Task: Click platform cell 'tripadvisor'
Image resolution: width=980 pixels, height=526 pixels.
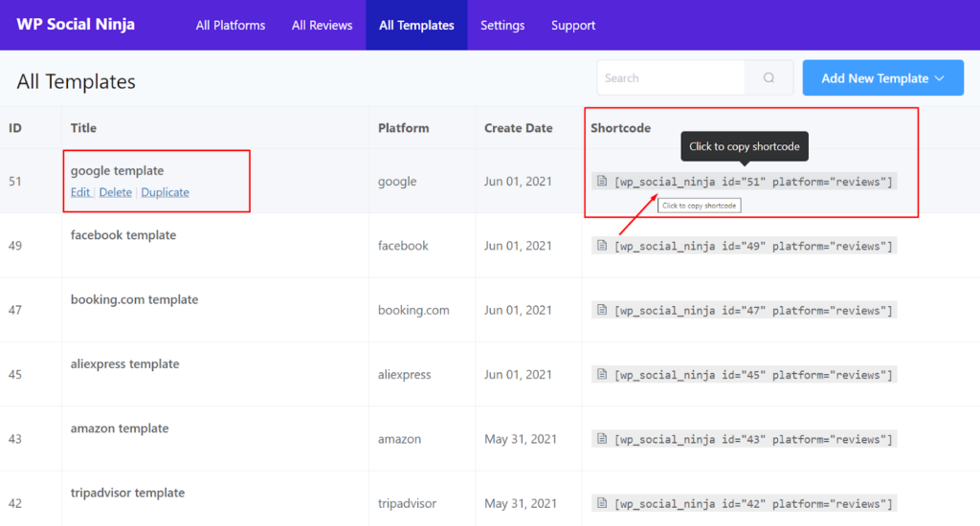Action: [407, 503]
